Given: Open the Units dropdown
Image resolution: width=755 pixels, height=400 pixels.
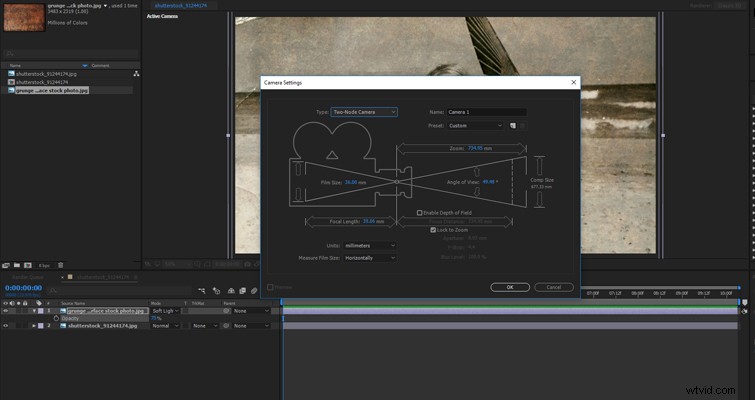Looking at the screenshot, I should coord(370,245).
